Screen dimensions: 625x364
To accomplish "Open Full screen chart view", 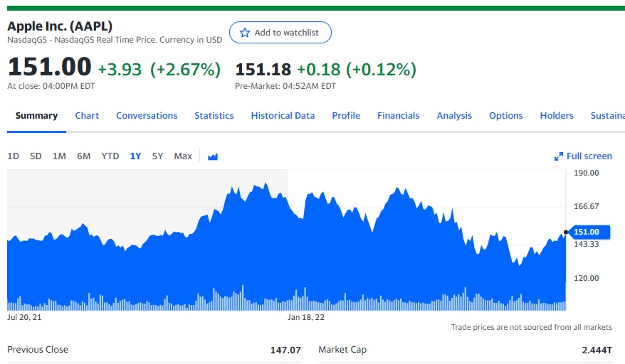I will 583,156.
